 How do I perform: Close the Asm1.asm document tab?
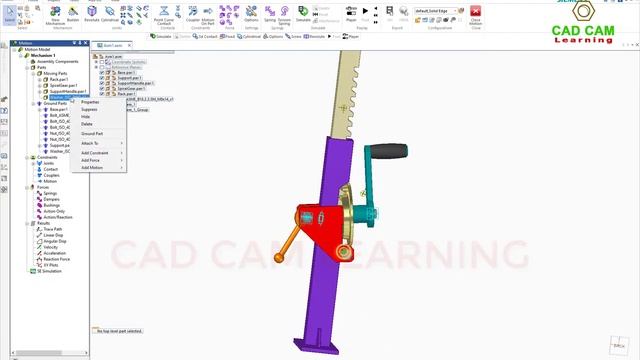click(129, 45)
